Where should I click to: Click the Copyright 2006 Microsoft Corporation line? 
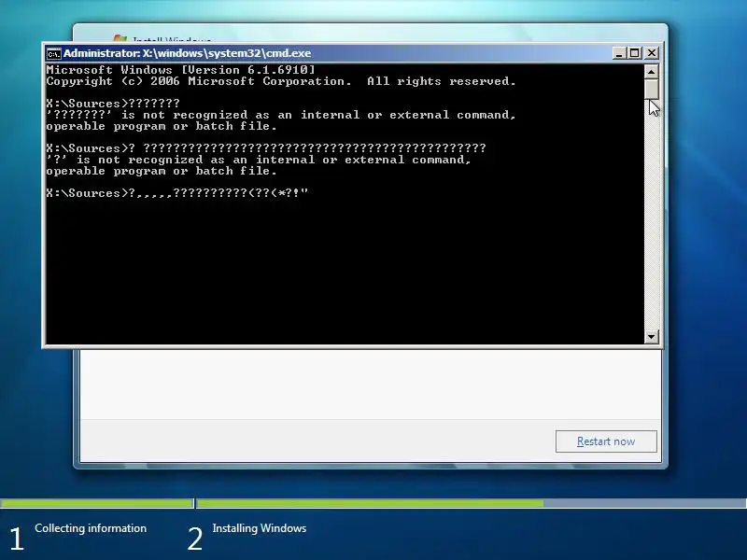coord(281,81)
